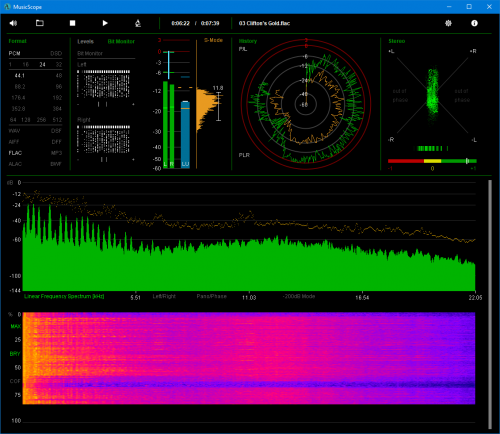Viewport: 500px width, 434px height.
Task: Open a file with the folder icon
Action: [x=40, y=23]
